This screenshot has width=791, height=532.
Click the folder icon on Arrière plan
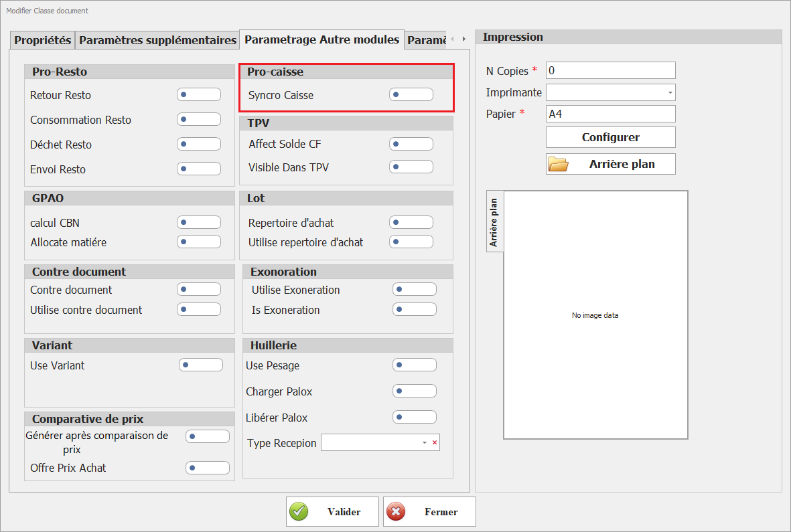pos(558,164)
